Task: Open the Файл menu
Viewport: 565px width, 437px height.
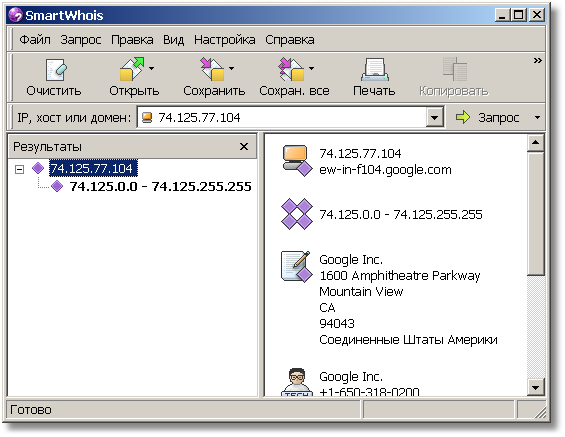Action: point(35,40)
